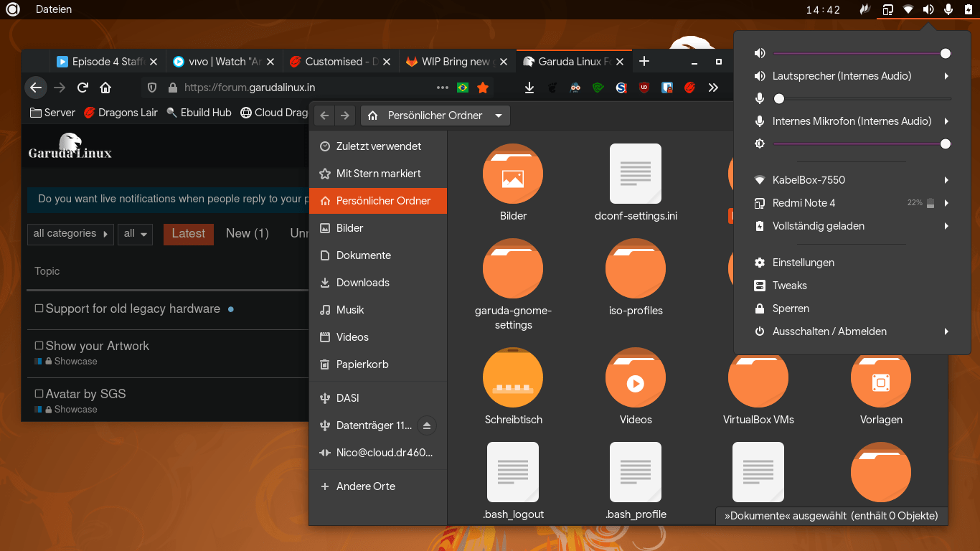
Task: Adjust the screen brightness slider
Action: click(862, 143)
